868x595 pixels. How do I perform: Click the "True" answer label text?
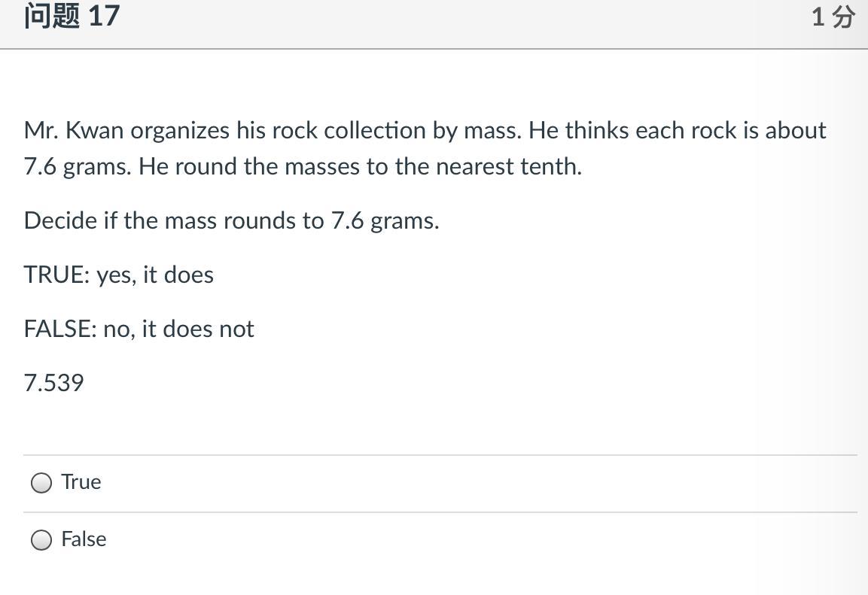(x=81, y=482)
